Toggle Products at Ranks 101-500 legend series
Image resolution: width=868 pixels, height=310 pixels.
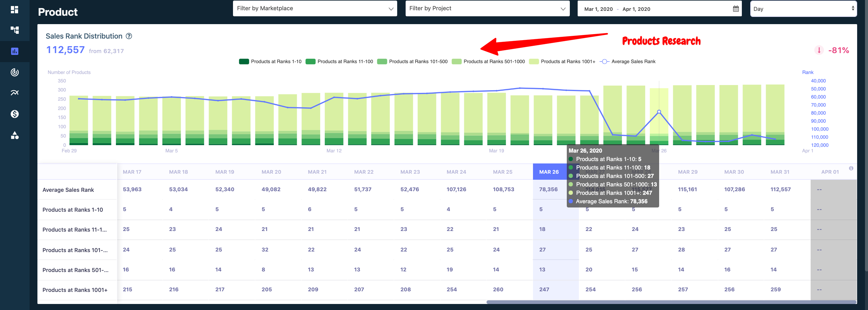tap(413, 62)
